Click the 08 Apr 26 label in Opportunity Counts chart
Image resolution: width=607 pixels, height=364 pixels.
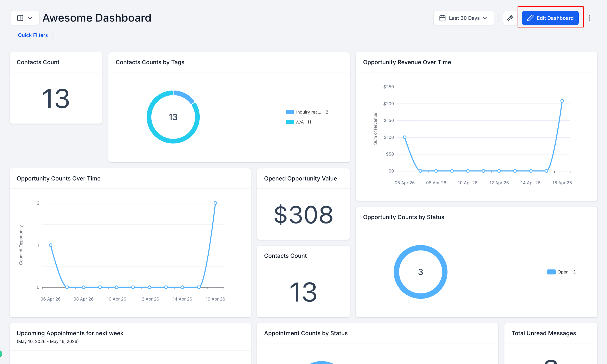tap(83, 299)
